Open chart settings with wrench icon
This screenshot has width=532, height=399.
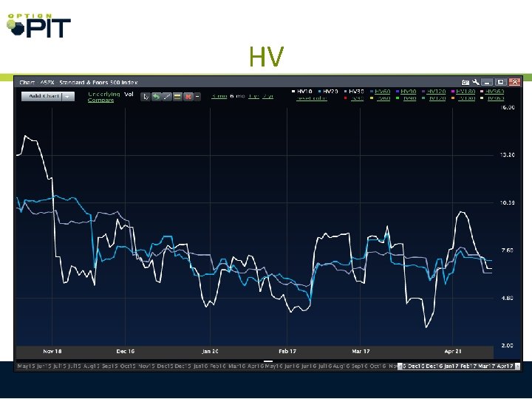[x=476, y=82]
